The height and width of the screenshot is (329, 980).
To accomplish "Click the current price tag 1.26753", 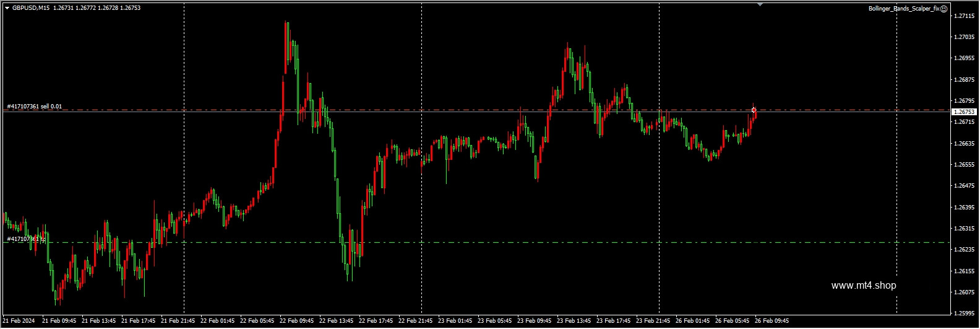I will (963, 112).
